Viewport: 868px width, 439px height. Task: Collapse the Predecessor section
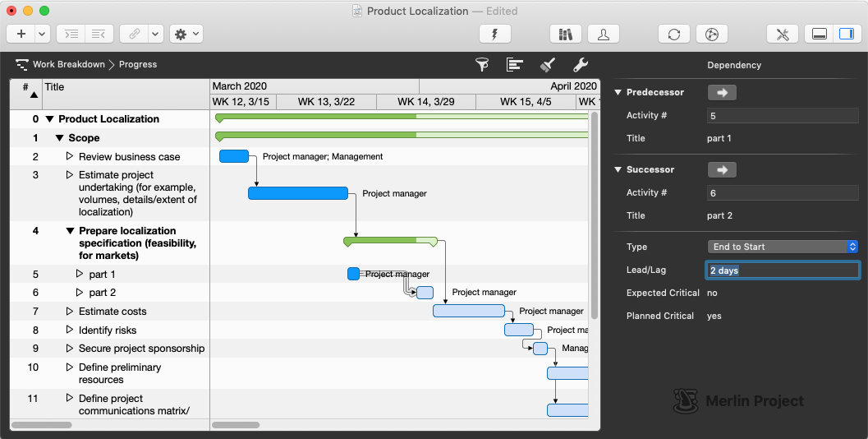click(x=618, y=92)
